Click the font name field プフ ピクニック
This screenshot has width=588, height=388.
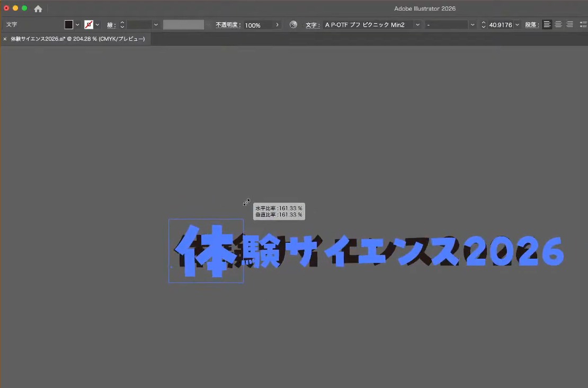coord(368,25)
